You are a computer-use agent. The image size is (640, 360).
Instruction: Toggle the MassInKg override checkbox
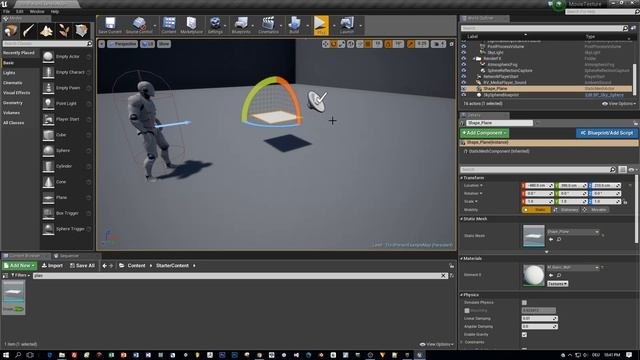[x=467, y=311]
